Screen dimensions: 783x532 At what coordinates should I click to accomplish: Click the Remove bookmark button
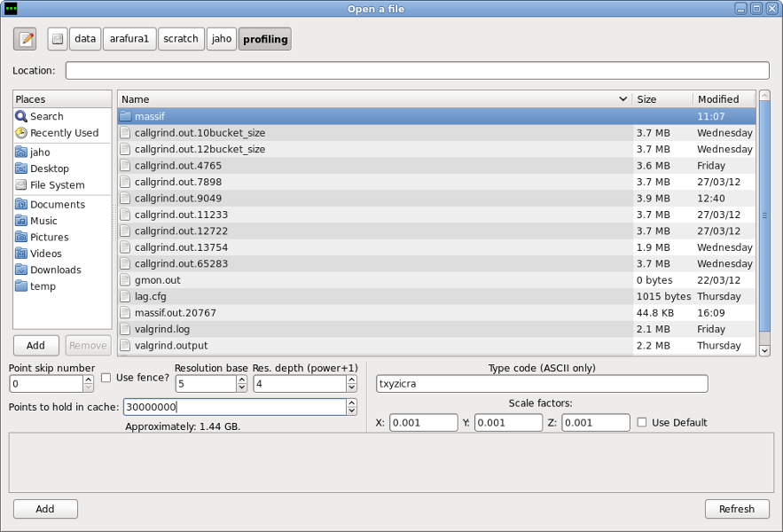pyautogui.click(x=88, y=346)
